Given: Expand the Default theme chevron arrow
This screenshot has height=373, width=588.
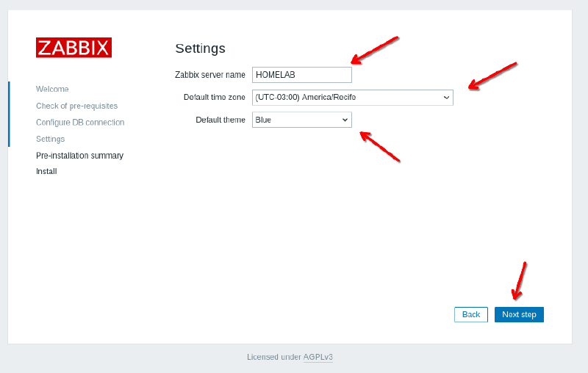Looking at the screenshot, I should point(345,120).
